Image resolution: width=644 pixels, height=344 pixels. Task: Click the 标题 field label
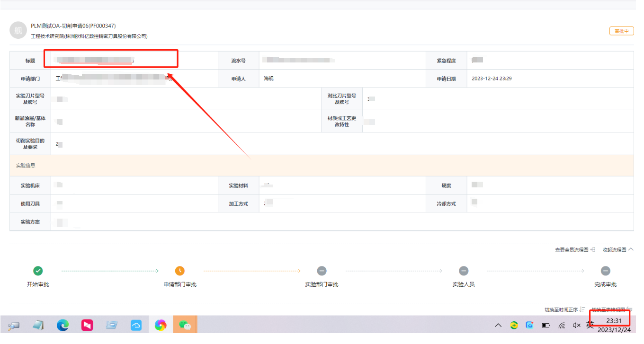click(x=30, y=61)
